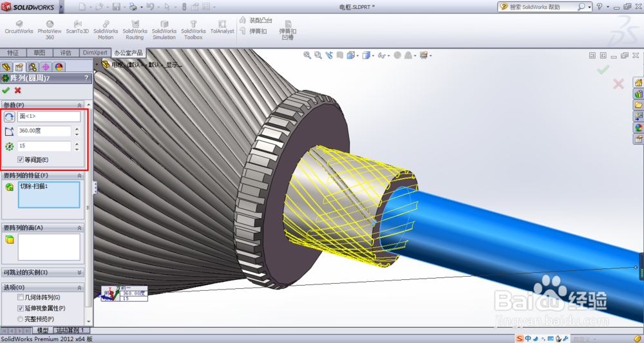The height and width of the screenshot is (343, 644).
Task: Click the search SolidWorks help field
Action: tap(542, 6)
